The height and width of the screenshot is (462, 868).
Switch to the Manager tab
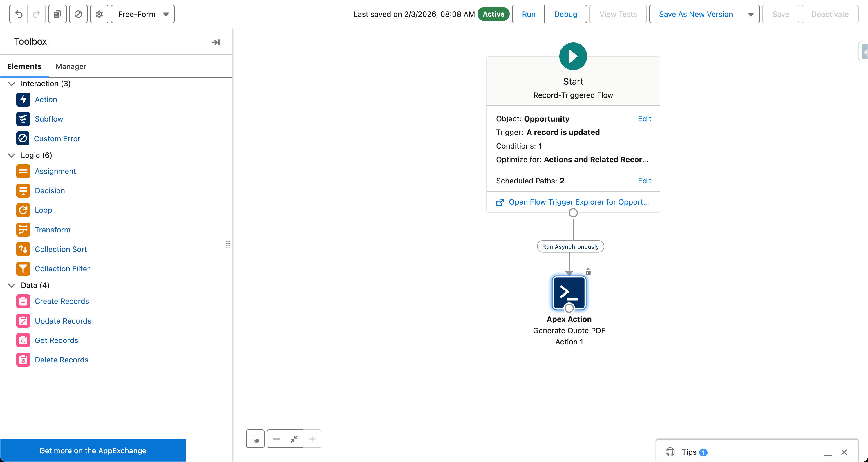pyautogui.click(x=70, y=66)
